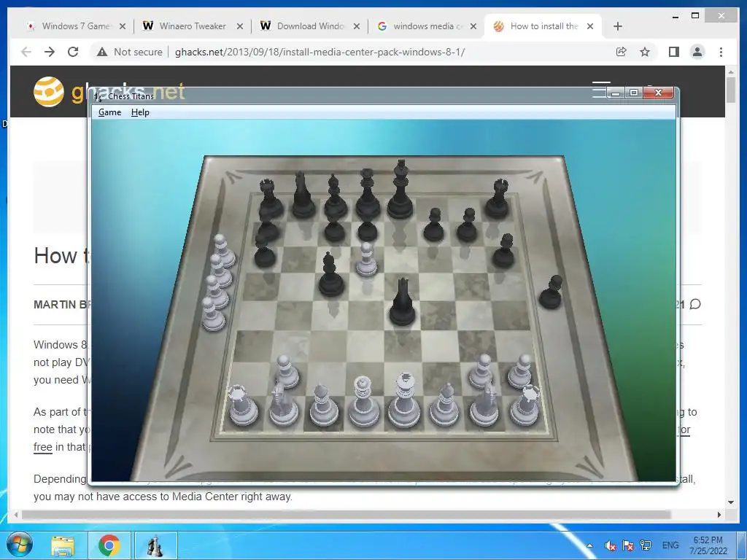Click the muted volume tray icon
Screen dimensions: 747x560
pos(611,545)
